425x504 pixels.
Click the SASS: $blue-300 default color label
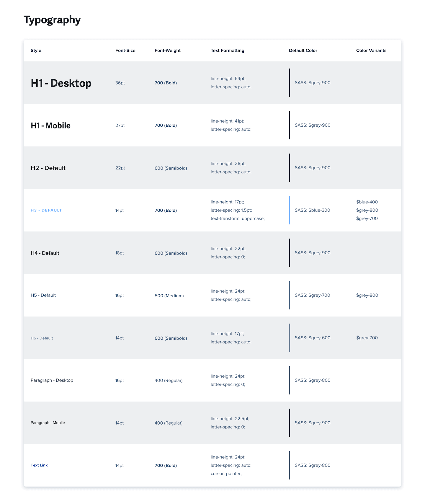(312, 210)
